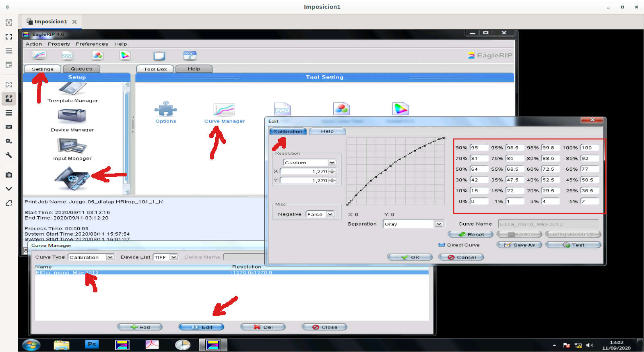The image size is (644, 352).
Task: Open the Negative dropdown set to False
Action: (330, 214)
